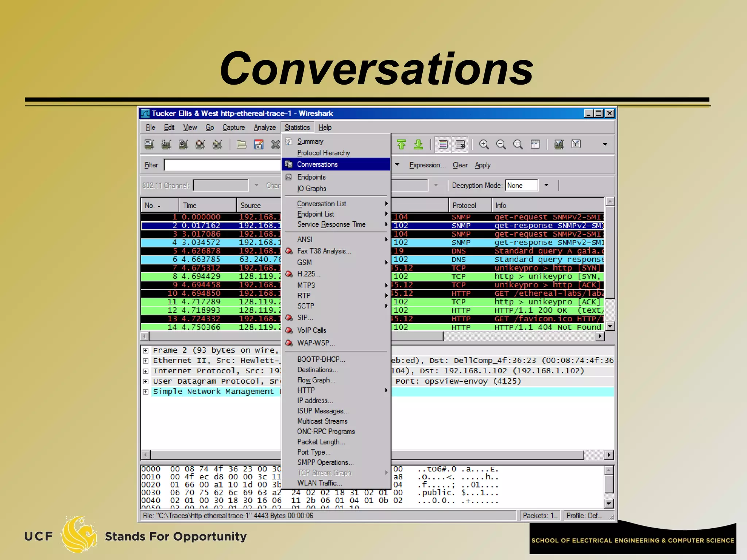Restart the running capture icon
The image size is (747, 560).
[x=217, y=145]
